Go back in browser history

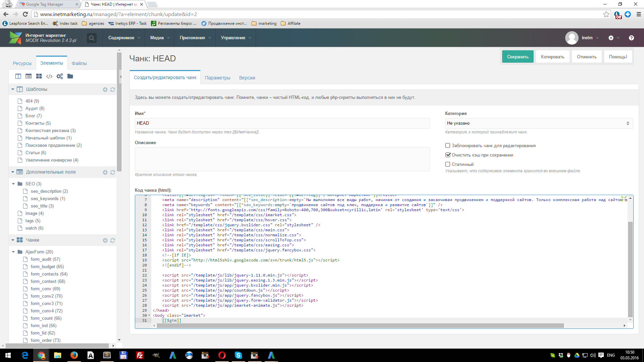click(x=6, y=14)
